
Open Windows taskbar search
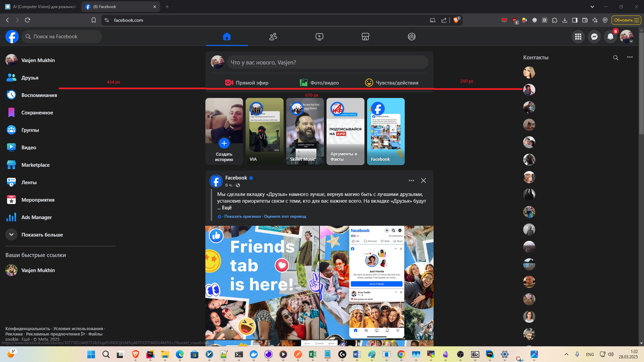pos(106,354)
